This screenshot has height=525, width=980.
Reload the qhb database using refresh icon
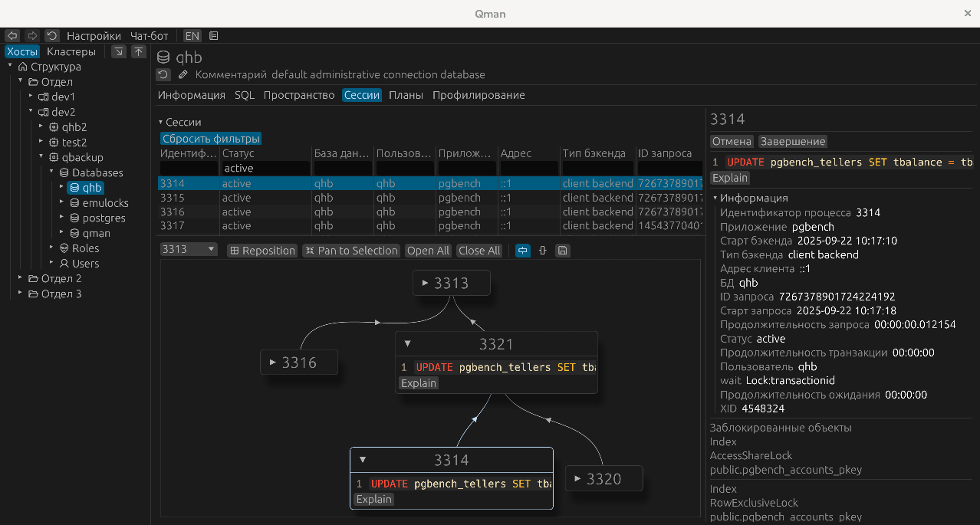click(x=163, y=75)
